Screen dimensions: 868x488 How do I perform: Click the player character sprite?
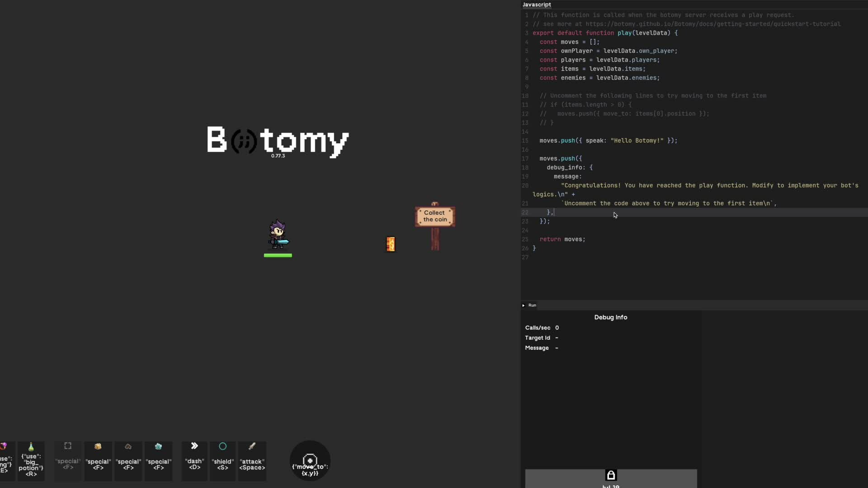(x=278, y=235)
